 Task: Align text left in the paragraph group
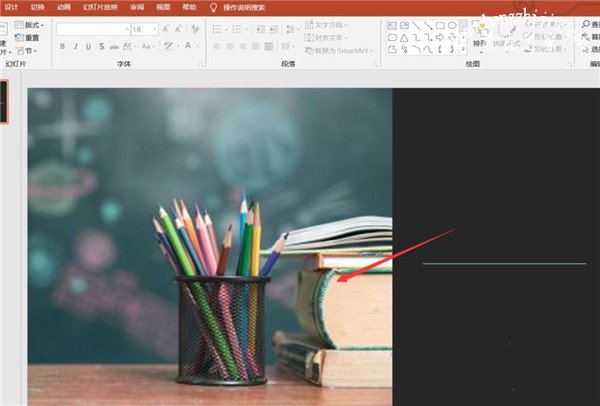217,46
